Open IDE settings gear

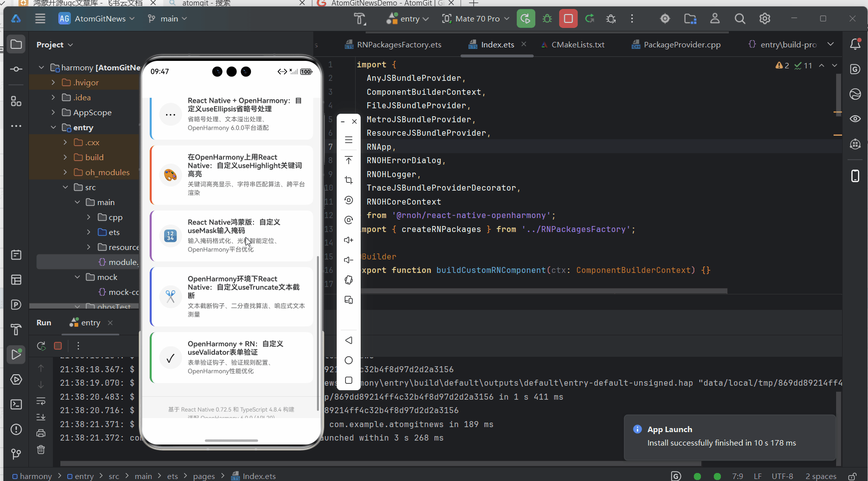click(x=765, y=19)
